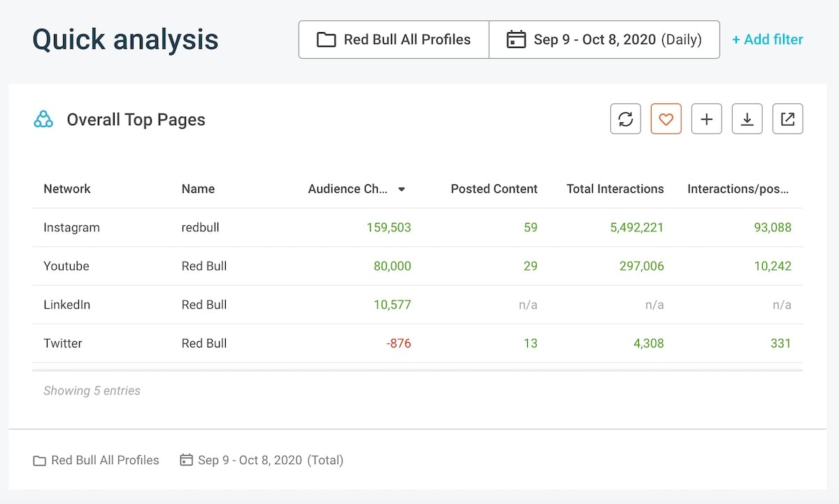The width and height of the screenshot is (839, 504).
Task: Sort by the Audience Ch... column header
Action: coord(347,189)
